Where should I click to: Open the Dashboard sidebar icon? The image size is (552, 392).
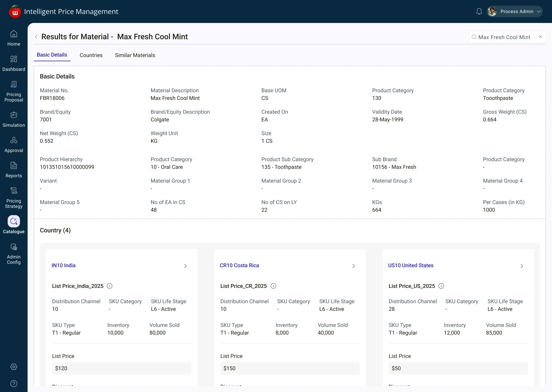[14, 59]
